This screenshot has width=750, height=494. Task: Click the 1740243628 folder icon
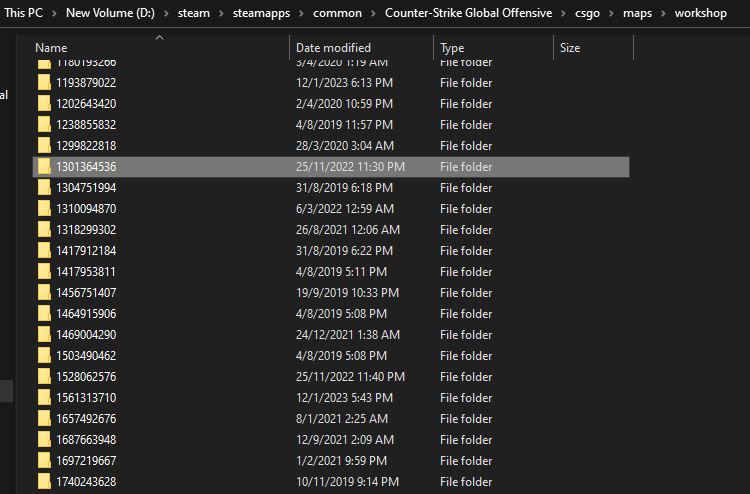tap(44, 482)
